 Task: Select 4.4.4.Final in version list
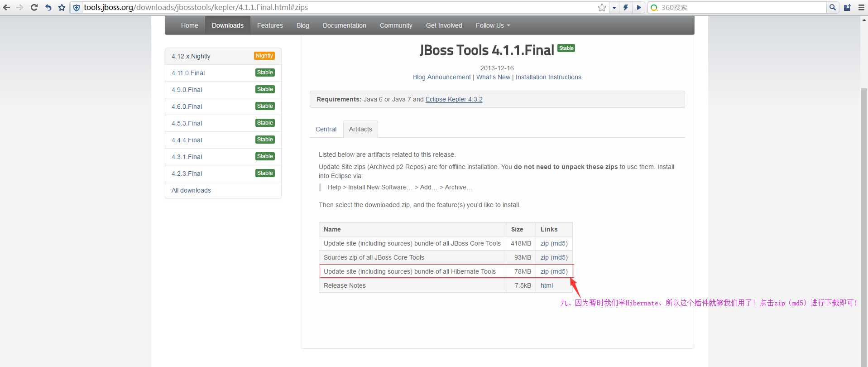click(x=223, y=140)
